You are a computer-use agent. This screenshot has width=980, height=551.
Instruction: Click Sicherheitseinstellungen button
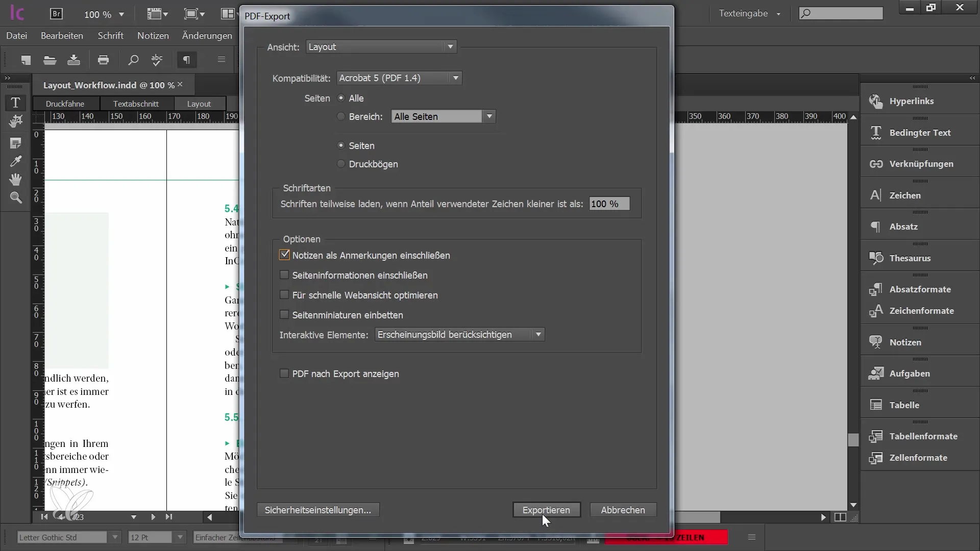click(x=317, y=510)
